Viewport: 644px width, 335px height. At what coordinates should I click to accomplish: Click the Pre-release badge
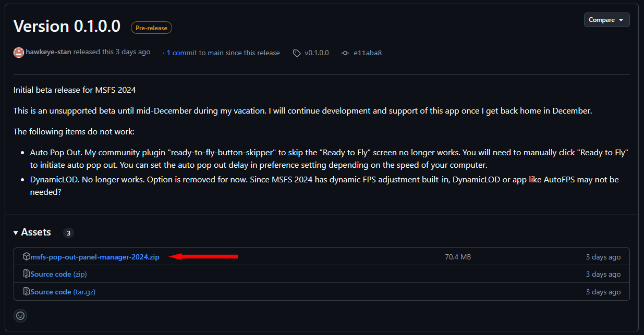(151, 28)
